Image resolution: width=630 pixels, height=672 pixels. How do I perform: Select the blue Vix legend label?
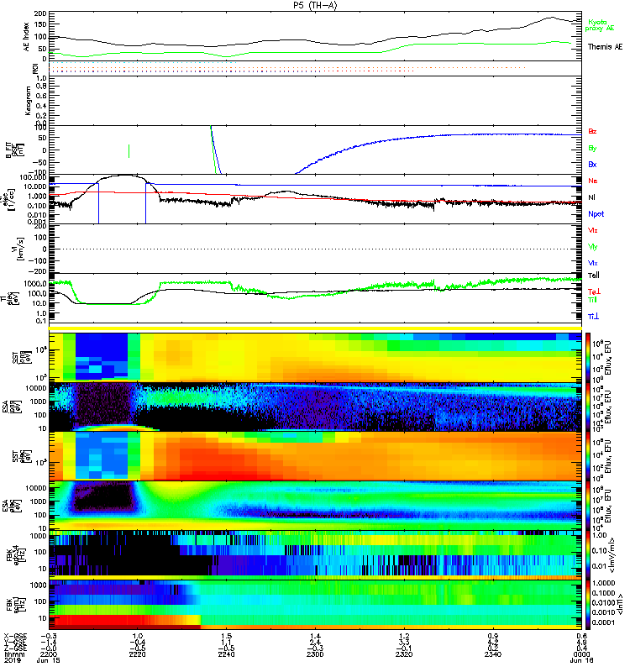point(592,263)
